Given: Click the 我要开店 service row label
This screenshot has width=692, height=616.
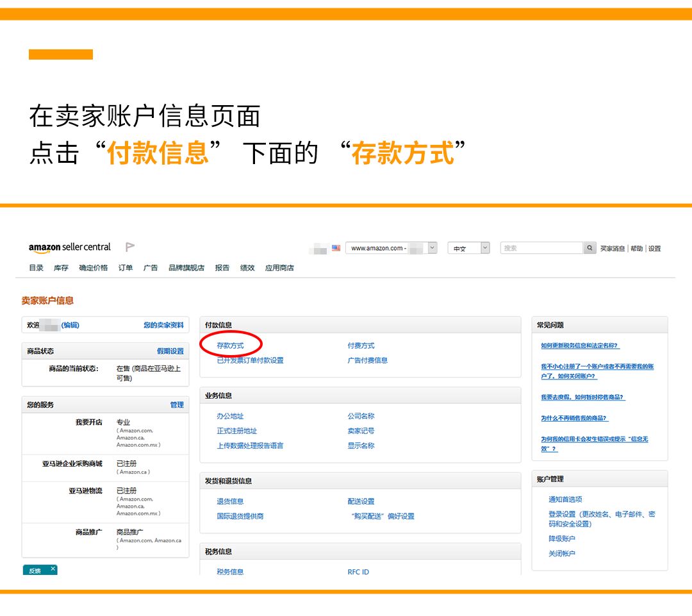Looking at the screenshot, I should (89, 422).
